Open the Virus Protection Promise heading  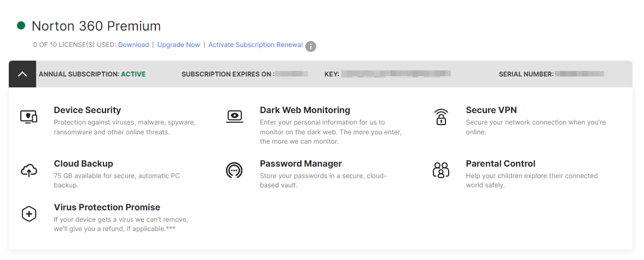(x=107, y=208)
